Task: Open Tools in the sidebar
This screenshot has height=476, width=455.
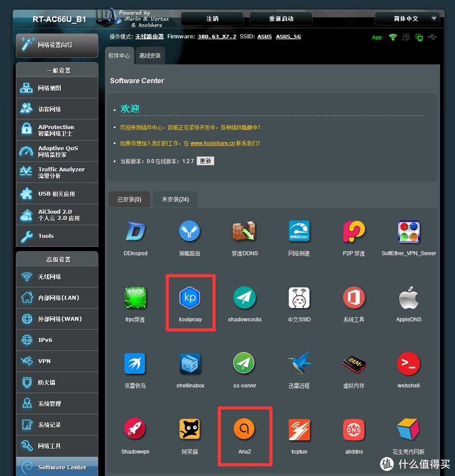Action: point(57,236)
